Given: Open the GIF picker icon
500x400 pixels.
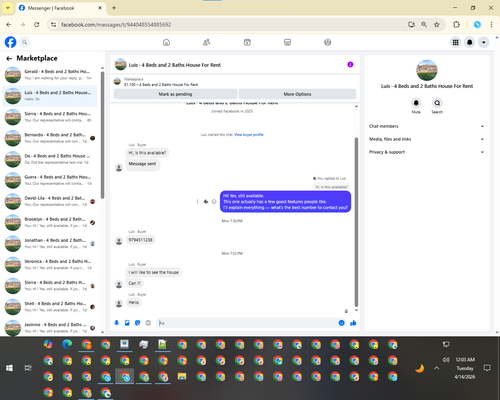Looking at the screenshot, I should pos(148,323).
